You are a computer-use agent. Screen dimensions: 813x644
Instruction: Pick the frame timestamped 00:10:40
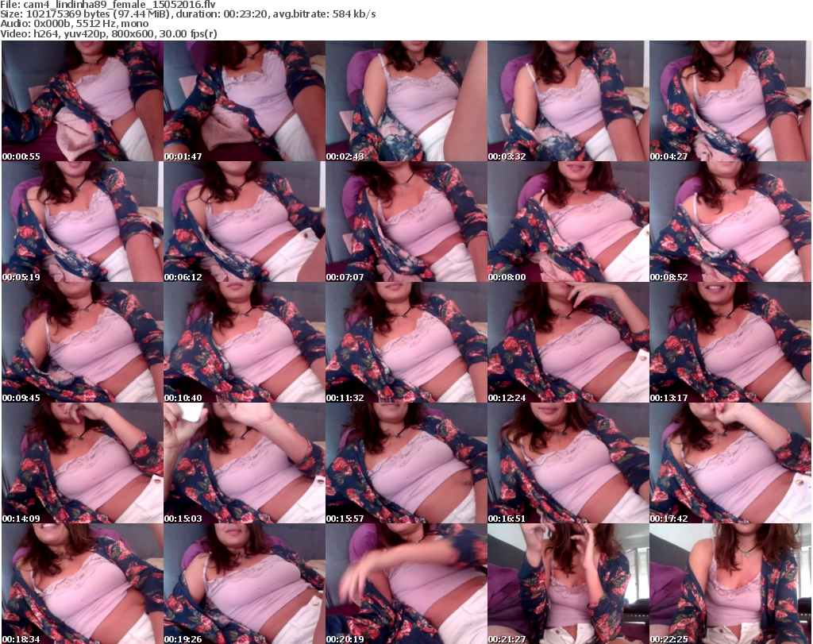coord(245,343)
